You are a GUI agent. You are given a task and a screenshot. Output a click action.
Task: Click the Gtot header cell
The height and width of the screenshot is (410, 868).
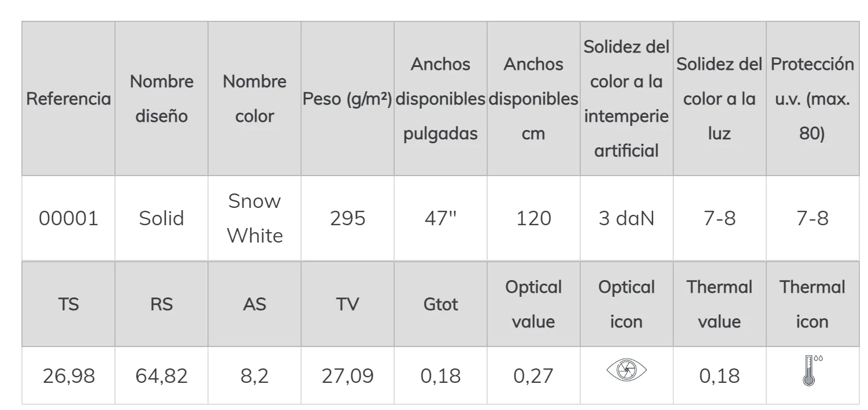coord(440,304)
